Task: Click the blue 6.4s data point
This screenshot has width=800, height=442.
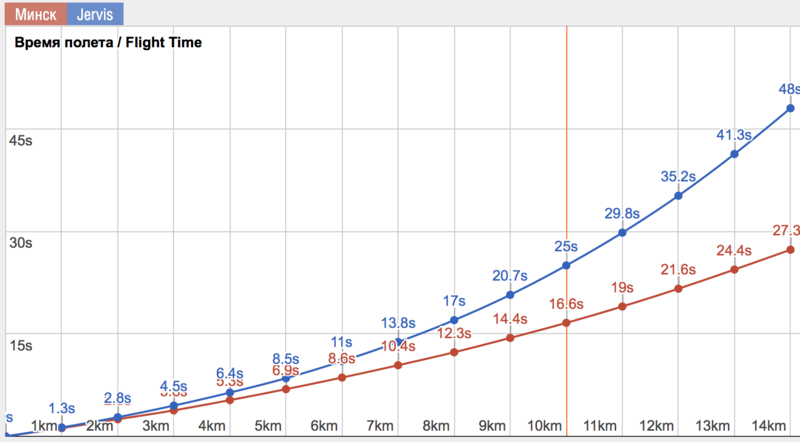Action: point(230,392)
